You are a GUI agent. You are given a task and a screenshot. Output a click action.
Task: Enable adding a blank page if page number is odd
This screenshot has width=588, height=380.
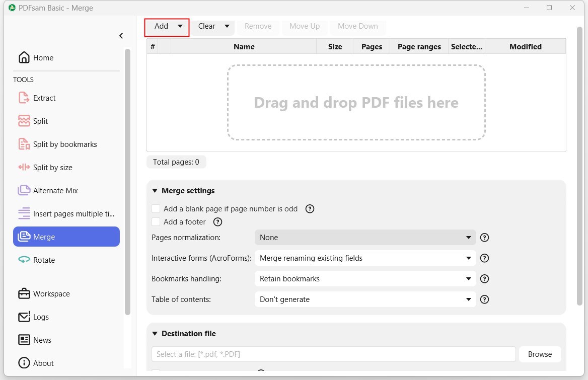click(156, 208)
